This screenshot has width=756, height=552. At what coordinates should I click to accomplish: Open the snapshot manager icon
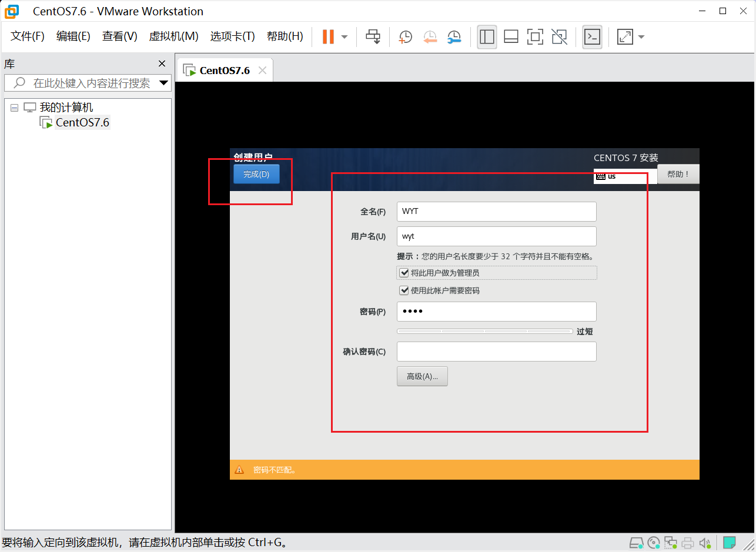(454, 37)
